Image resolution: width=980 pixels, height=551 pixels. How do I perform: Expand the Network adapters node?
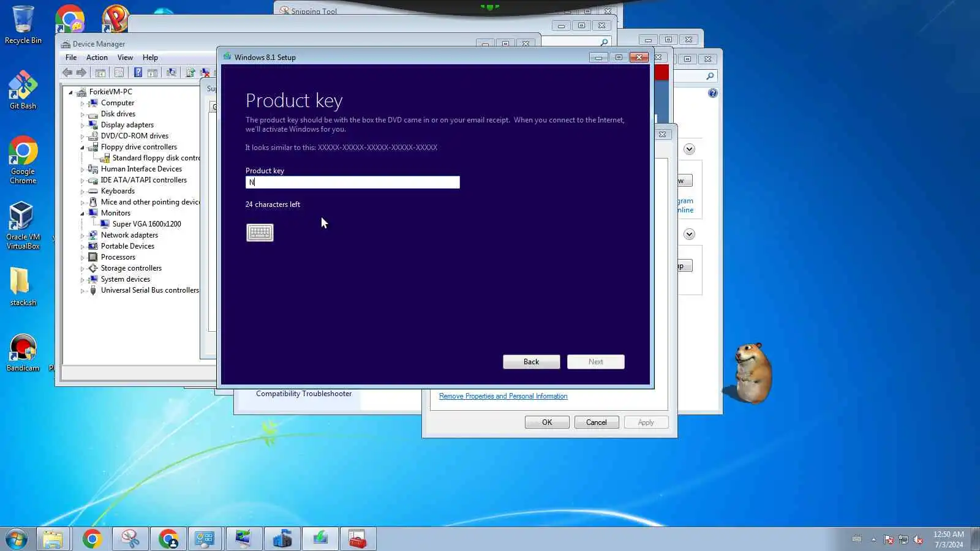coord(82,236)
